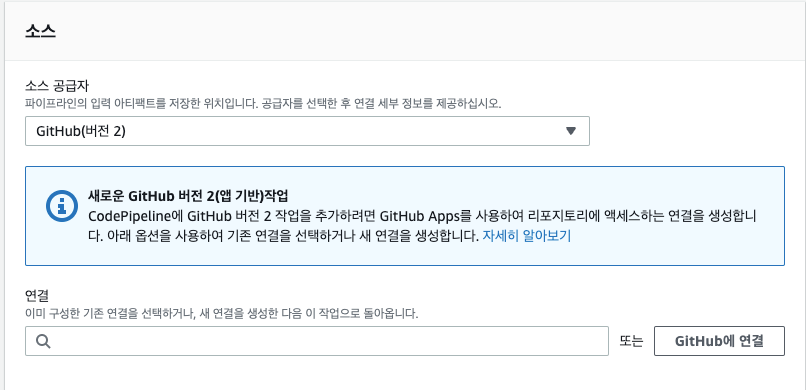
Task: Click the GitHub에 연결 button
Action: [719, 341]
